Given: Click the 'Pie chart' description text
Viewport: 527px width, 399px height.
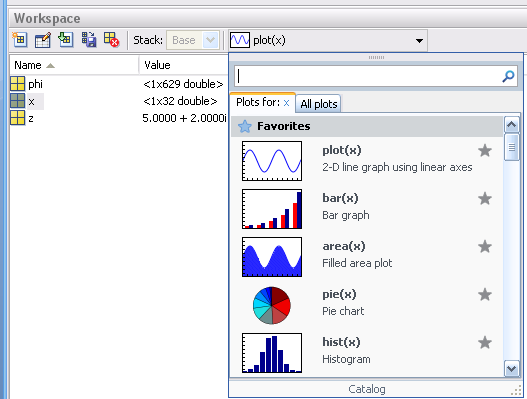Looking at the screenshot, I should point(343,311).
